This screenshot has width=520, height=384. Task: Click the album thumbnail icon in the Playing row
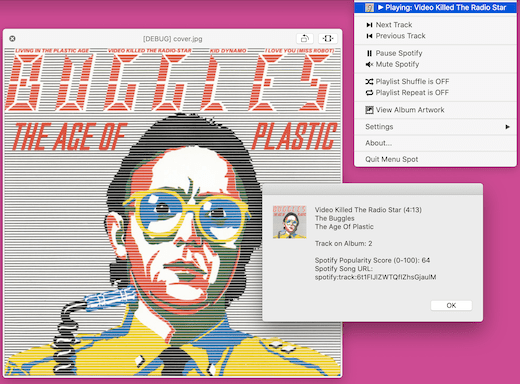[369, 8]
